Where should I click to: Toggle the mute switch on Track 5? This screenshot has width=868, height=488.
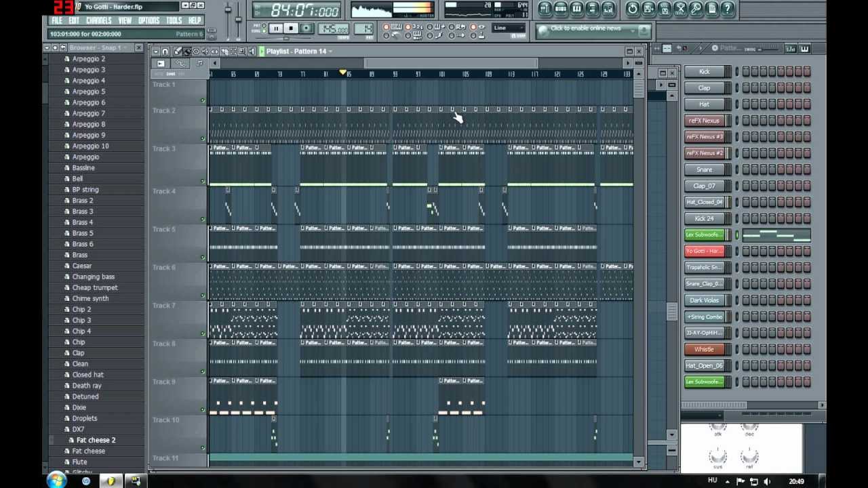click(x=202, y=257)
